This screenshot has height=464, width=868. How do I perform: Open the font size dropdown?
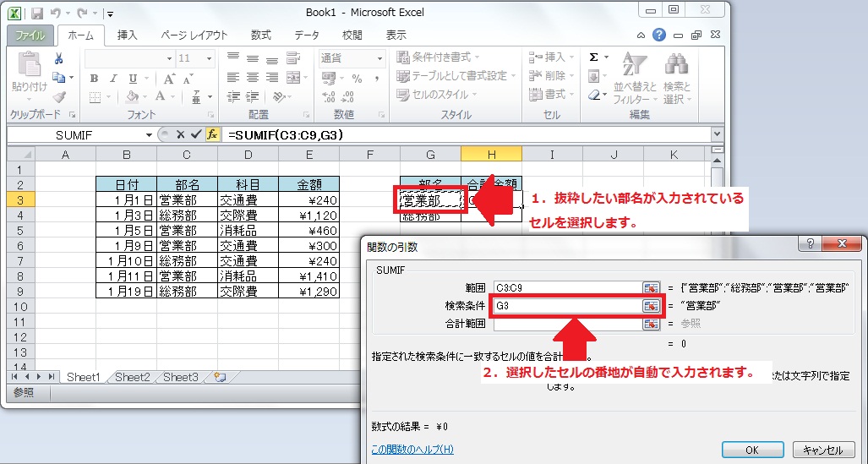click(x=210, y=58)
